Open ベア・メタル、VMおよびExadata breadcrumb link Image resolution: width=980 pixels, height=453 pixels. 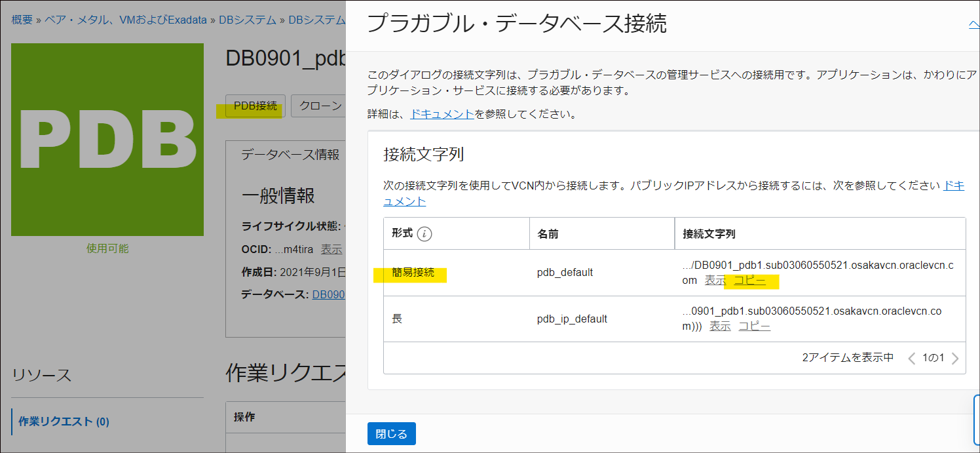(125, 20)
